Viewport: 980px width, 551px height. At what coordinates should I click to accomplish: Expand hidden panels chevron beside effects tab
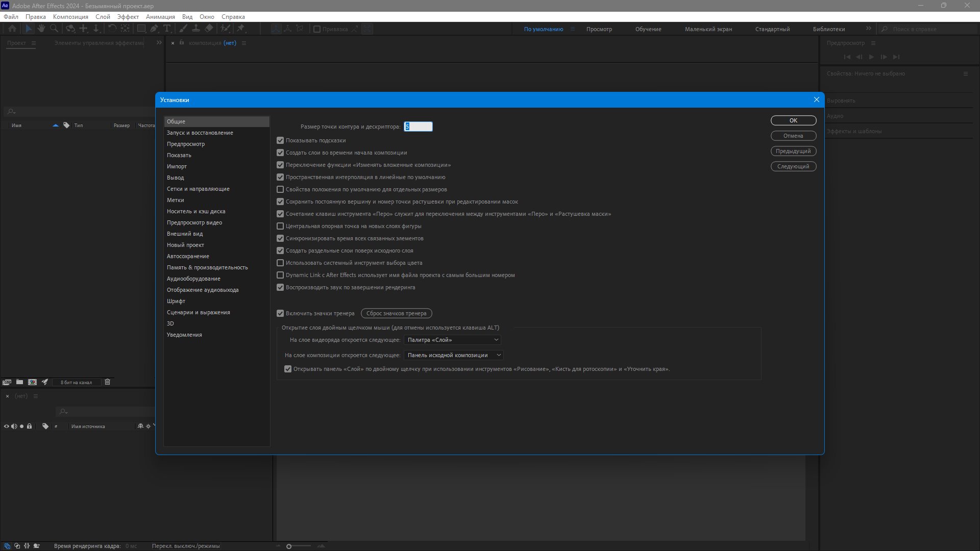point(159,43)
